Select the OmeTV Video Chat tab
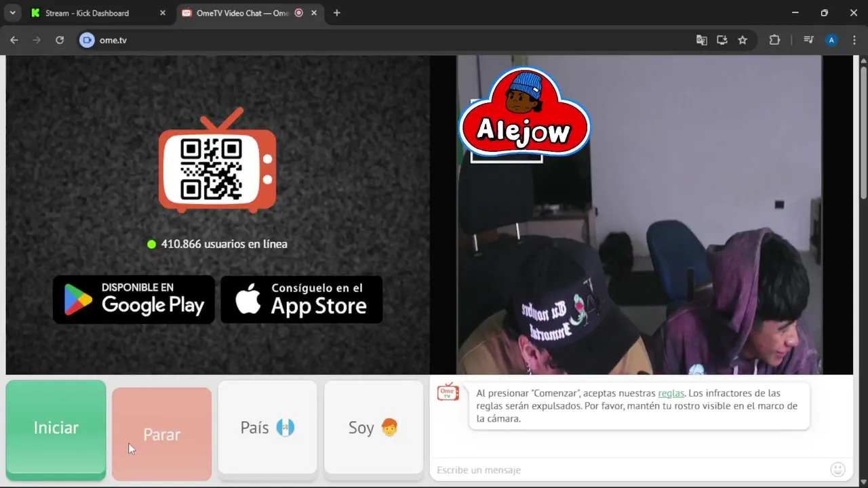The height and width of the screenshot is (488, 868). click(x=250, y=13)
